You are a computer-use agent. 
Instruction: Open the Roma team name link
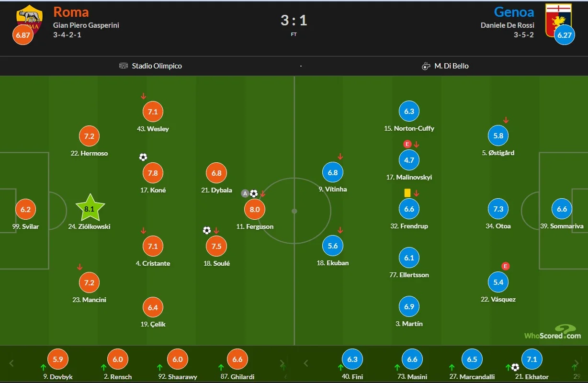[71, 11]
